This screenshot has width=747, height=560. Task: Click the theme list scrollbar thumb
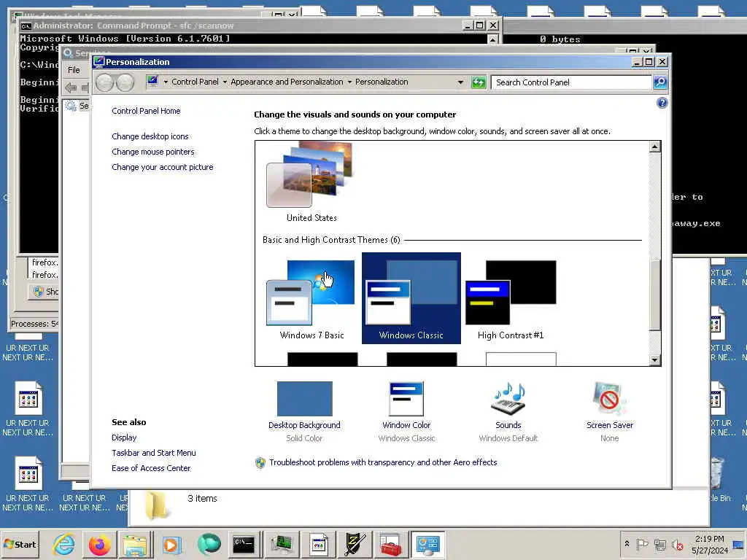tap(655, 295)
